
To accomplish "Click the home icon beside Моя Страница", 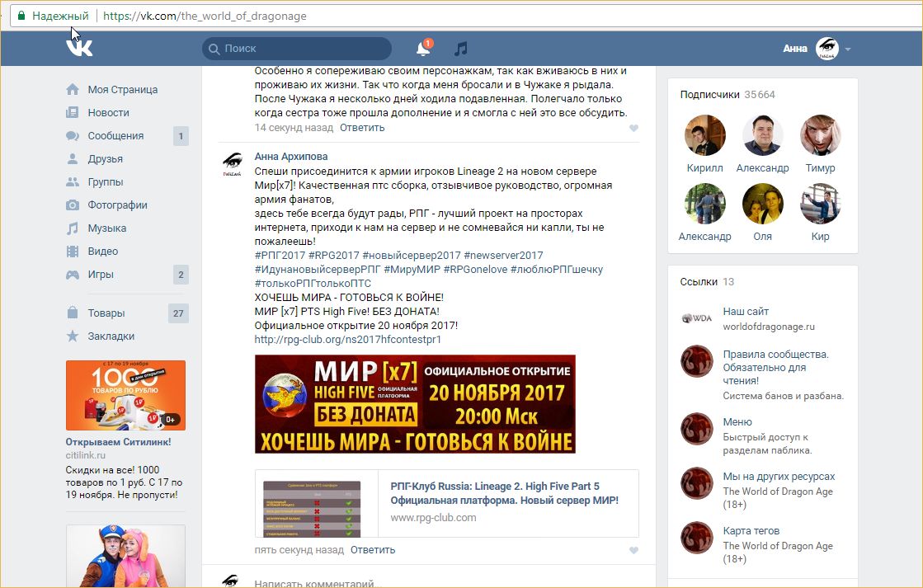I will (x=73, y=89).
